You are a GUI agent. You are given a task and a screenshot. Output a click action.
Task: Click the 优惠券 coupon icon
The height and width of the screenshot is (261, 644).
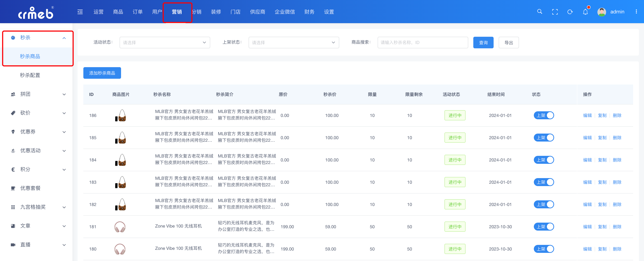[x=13, y=132]
